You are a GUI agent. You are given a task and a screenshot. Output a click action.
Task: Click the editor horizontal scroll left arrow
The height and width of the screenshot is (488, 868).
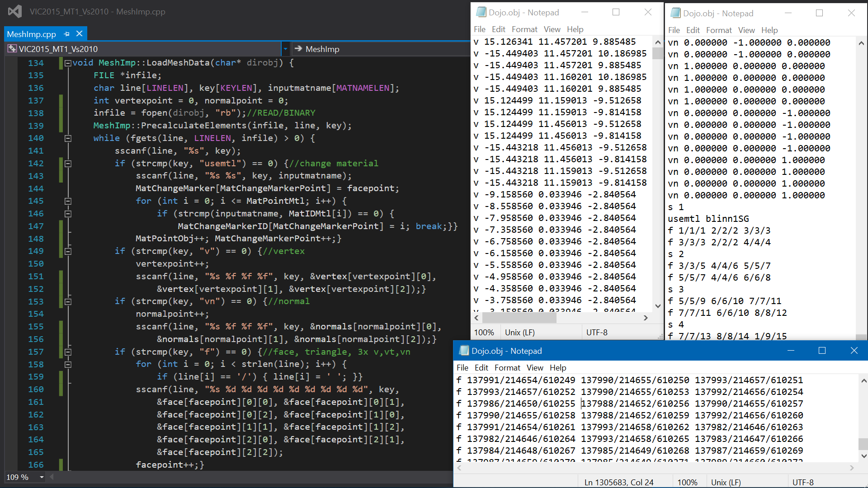click(x=52, y=477)
